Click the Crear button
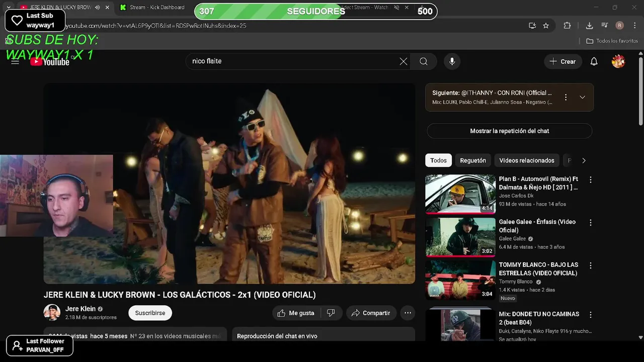The image size is (644, 362). (x=563, y=61)
